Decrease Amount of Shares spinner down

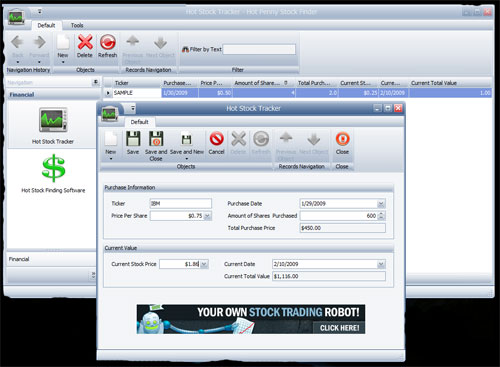pos(381,218)
